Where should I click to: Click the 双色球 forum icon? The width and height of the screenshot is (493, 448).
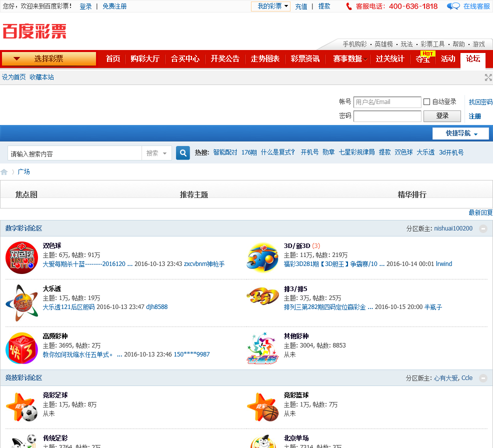pos(21,258)
